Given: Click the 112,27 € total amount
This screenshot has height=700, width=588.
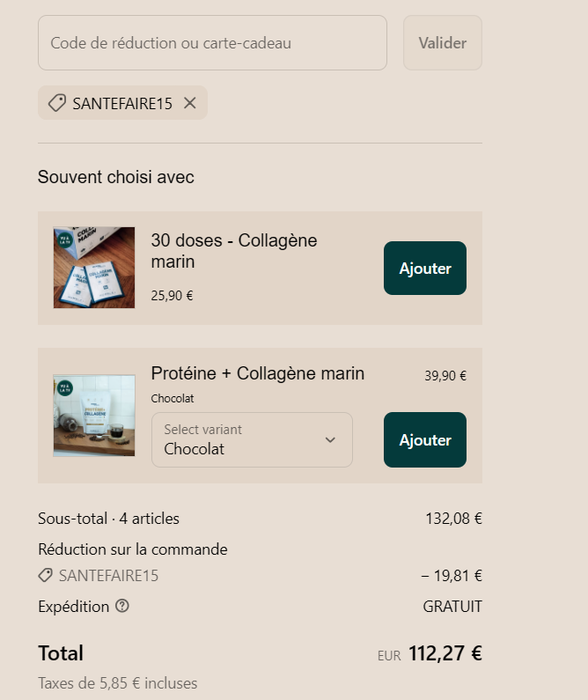Looking at the screenshot, I should click(x=445, y=653).
